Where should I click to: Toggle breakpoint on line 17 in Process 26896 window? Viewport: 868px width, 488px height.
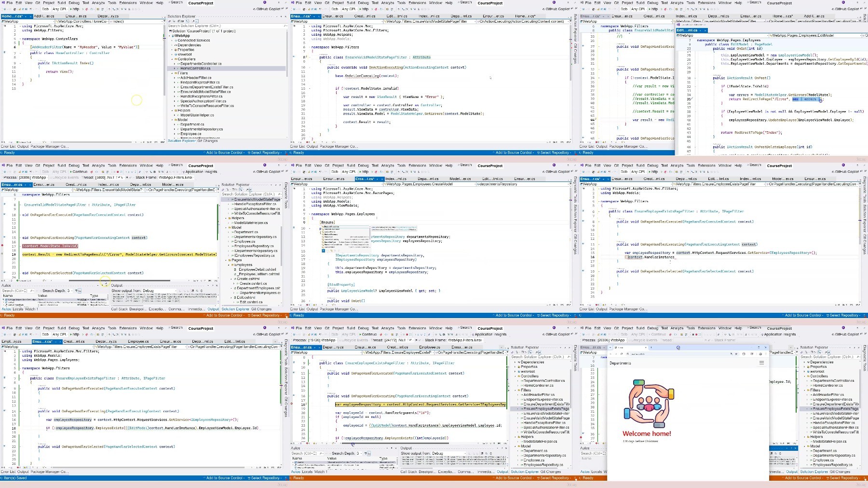pos(2,246)
